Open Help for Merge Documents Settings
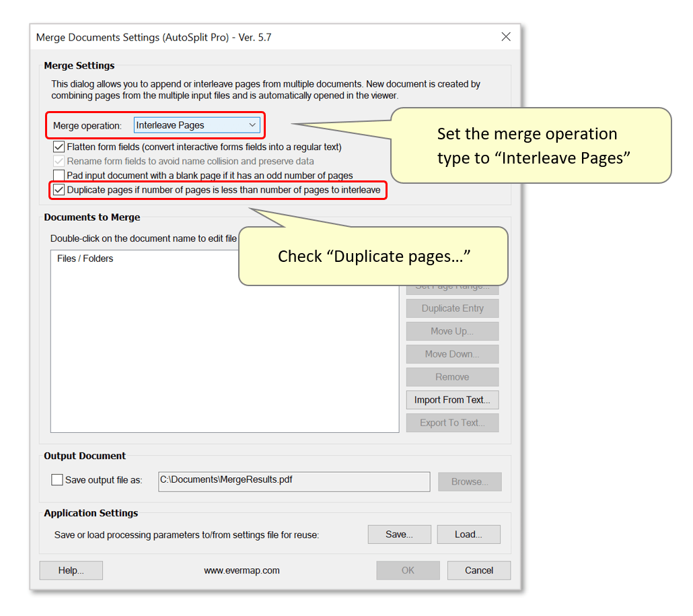693x616 pixels. pos(71,570)
